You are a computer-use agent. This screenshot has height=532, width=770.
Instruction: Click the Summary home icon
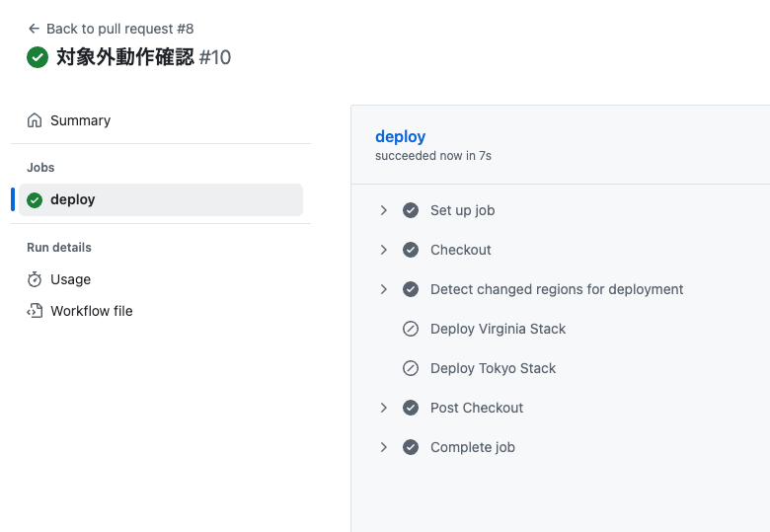point(35,120)
